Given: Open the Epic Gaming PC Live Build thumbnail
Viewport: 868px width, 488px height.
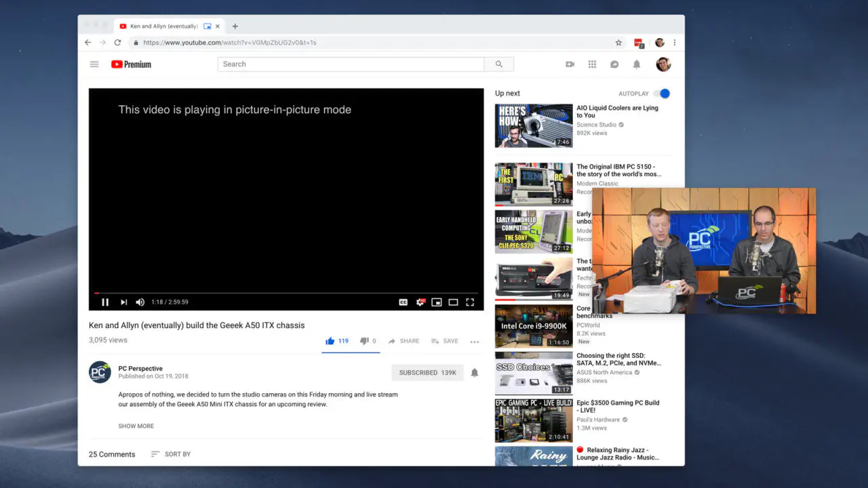Looking at the screenshot, I should (534, 420).
